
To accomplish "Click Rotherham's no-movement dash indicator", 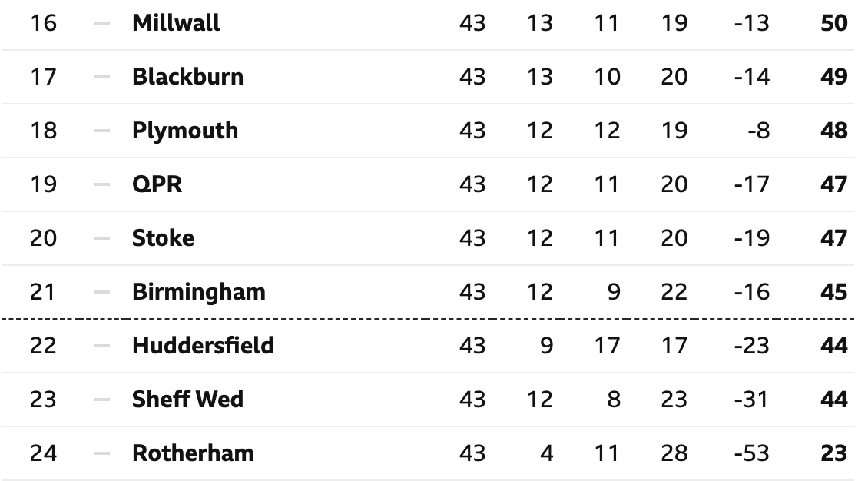I will tap(102, 453).
